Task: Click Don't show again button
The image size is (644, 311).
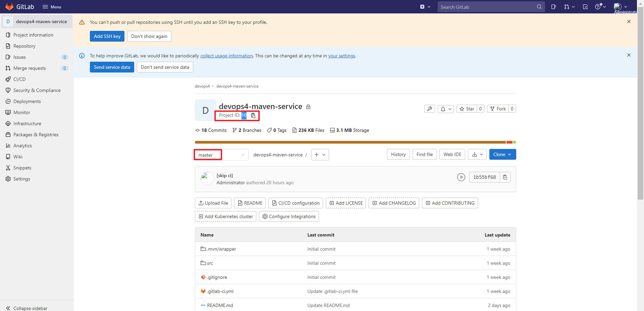Action: 149,36
